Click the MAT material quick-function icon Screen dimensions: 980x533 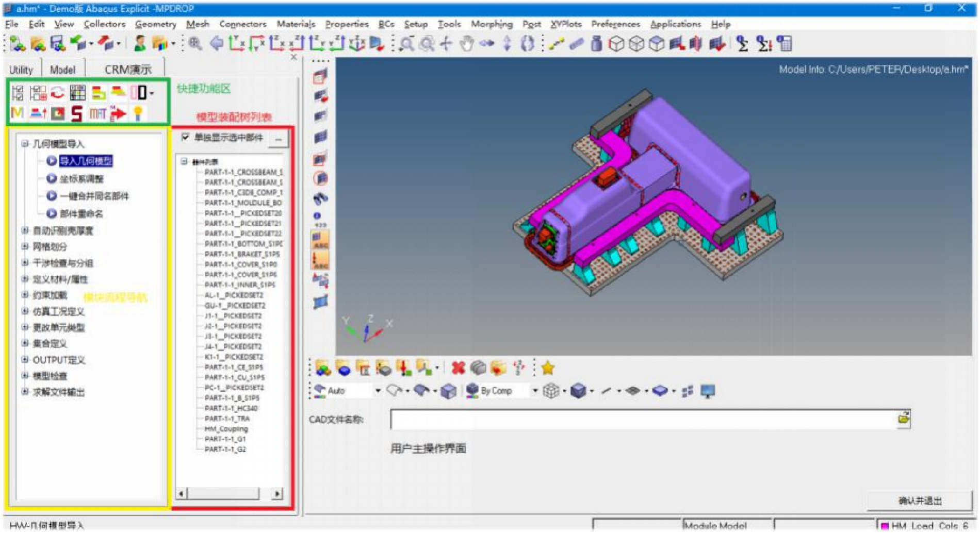pos(97,113)
